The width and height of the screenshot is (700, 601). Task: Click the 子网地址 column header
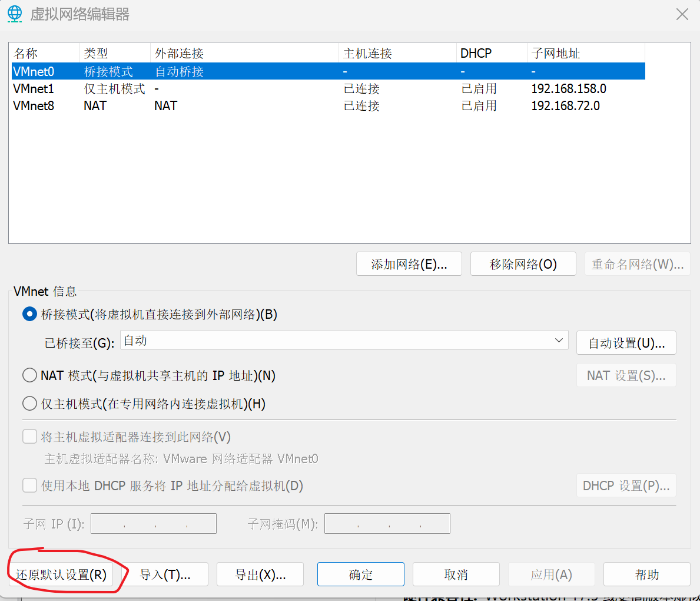tap(586, 53)
